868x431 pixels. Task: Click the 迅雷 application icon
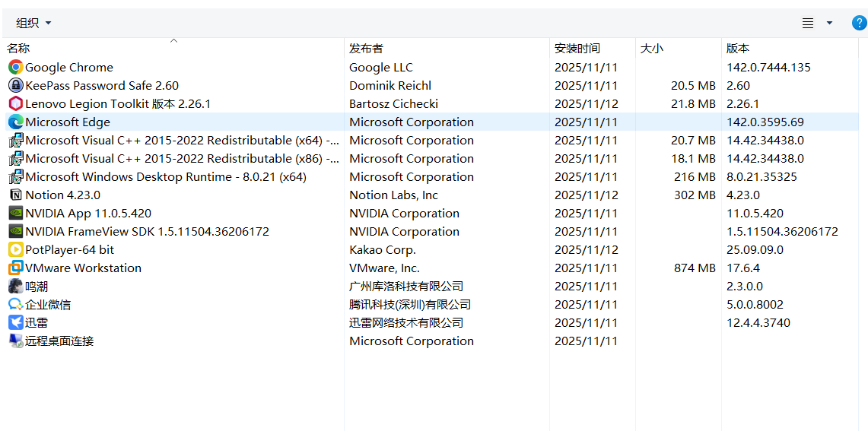tap(15, 323)
